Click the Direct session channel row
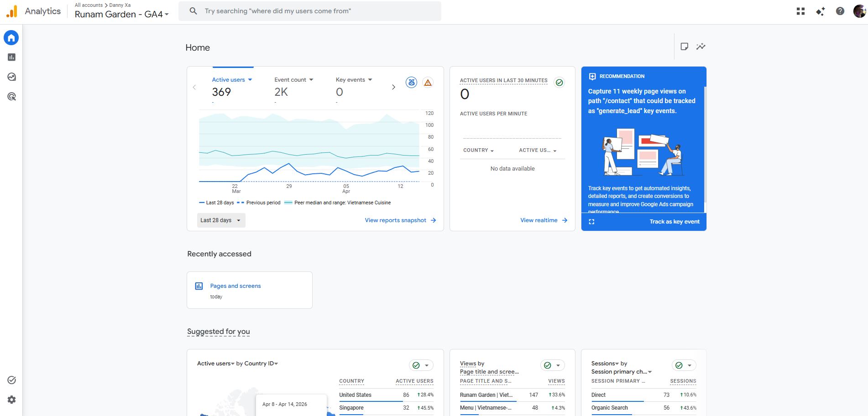The width and height of the screenshot is (868, 416). (x=643, y=395)
